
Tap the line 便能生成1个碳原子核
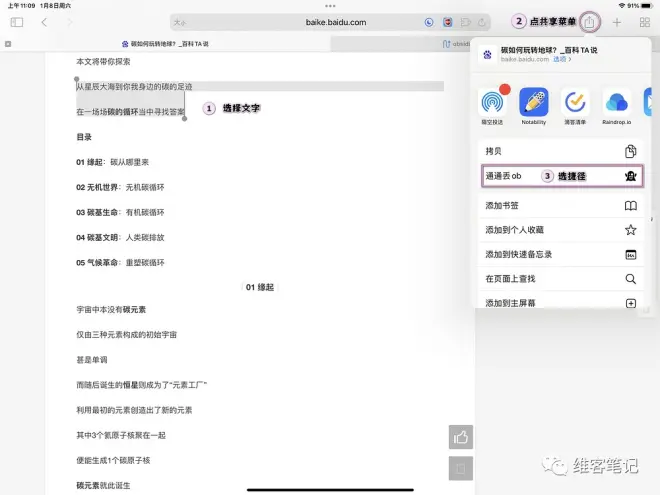point(113,460)
